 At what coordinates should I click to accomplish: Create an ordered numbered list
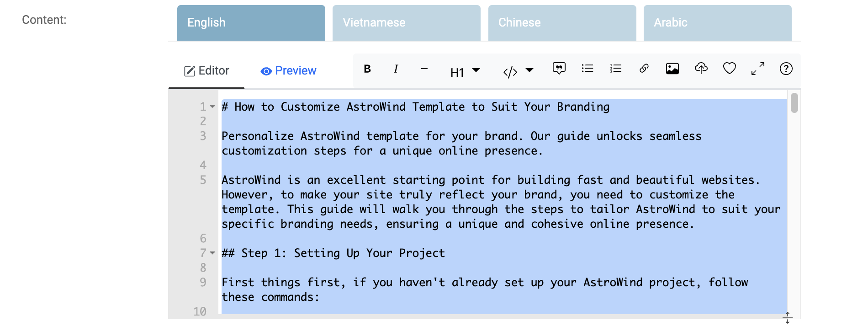616,69
